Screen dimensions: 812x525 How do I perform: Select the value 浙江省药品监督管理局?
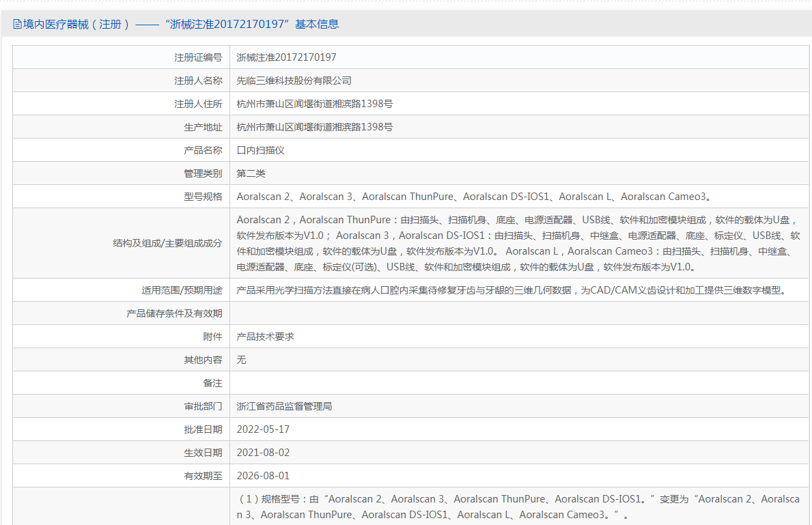[x=284, y=406]
